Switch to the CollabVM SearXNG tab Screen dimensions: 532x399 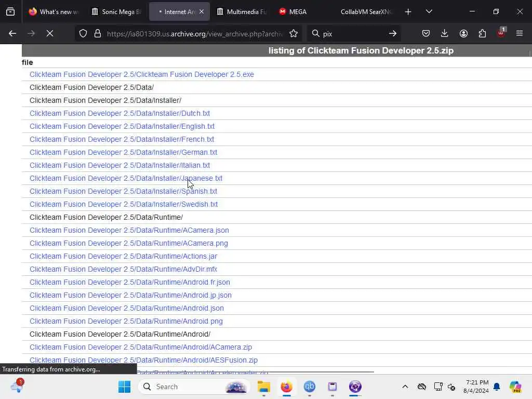tap(366, 12)
